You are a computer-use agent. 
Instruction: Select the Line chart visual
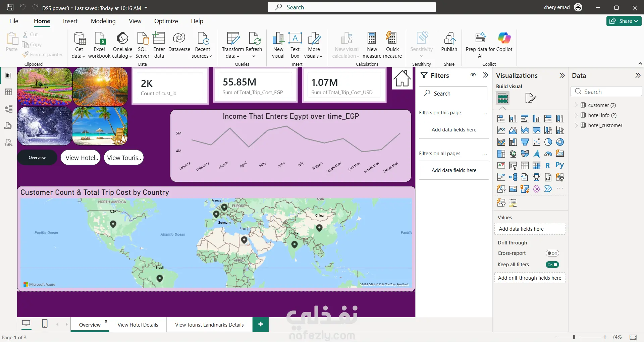click(x=501, y=130)
